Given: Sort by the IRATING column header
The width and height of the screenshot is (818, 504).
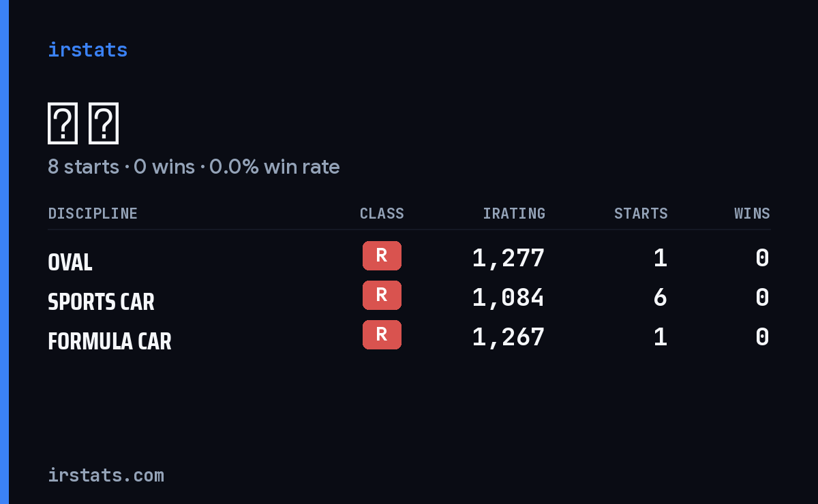Looking at the screenshot, I should 514,213.
